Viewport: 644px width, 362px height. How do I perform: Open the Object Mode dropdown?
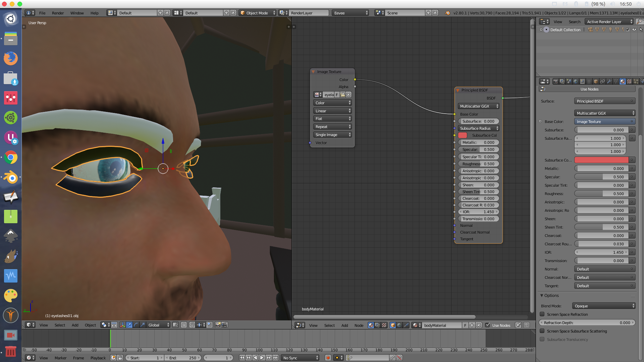click(x=258, y=13)
